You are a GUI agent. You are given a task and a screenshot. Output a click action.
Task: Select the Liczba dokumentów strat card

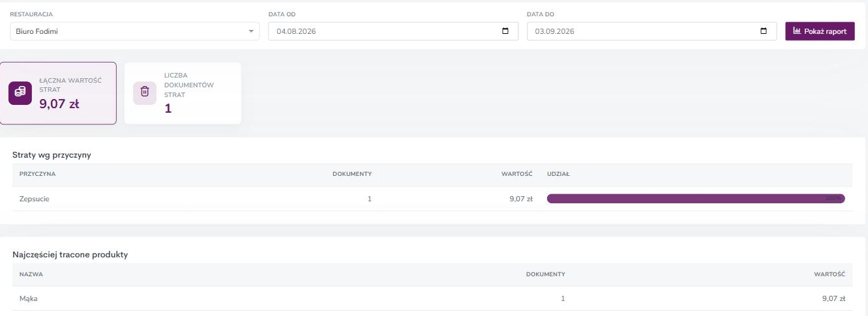[x=183, y=93]
